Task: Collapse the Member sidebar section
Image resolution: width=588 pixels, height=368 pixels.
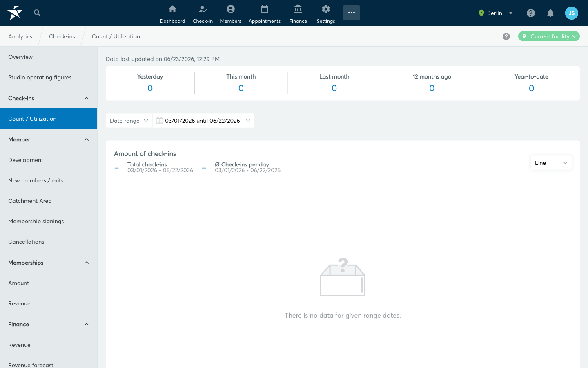Action: pyautogui.click(x=49, y=139)
